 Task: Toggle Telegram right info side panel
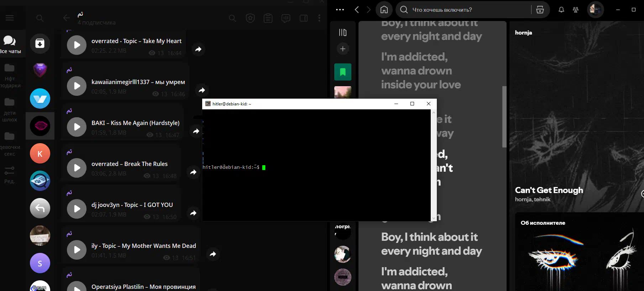click(x=304, y=18)
